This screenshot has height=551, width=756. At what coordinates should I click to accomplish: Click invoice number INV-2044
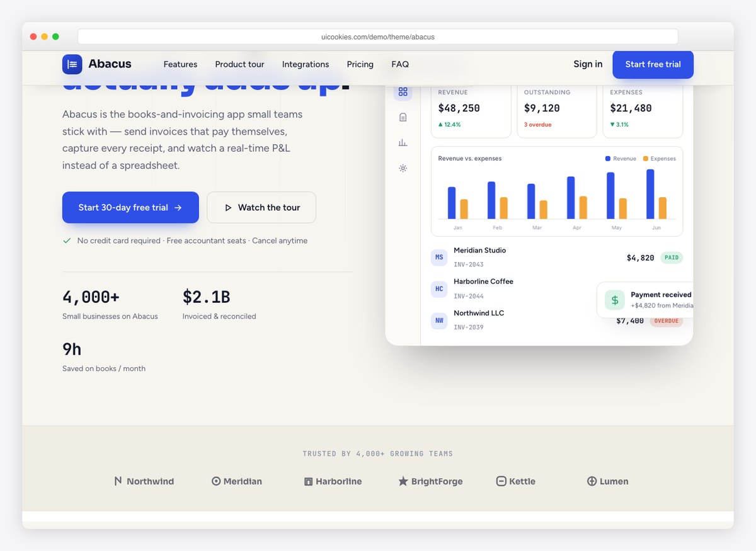pos(469,296)
